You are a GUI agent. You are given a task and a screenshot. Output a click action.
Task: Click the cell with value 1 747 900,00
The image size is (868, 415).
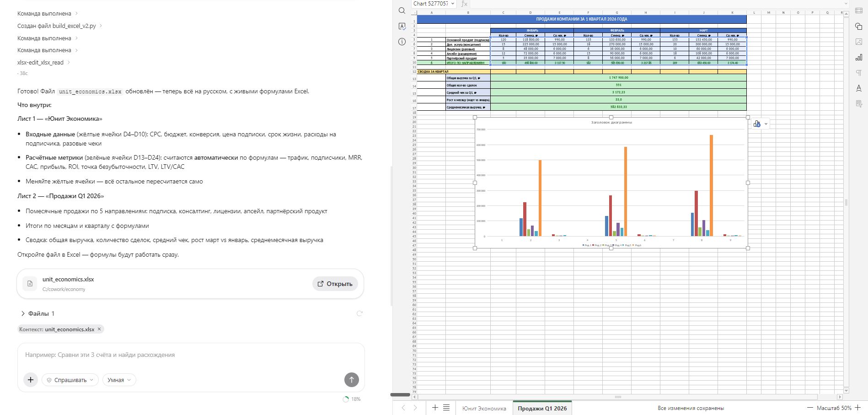click(618, 78)
